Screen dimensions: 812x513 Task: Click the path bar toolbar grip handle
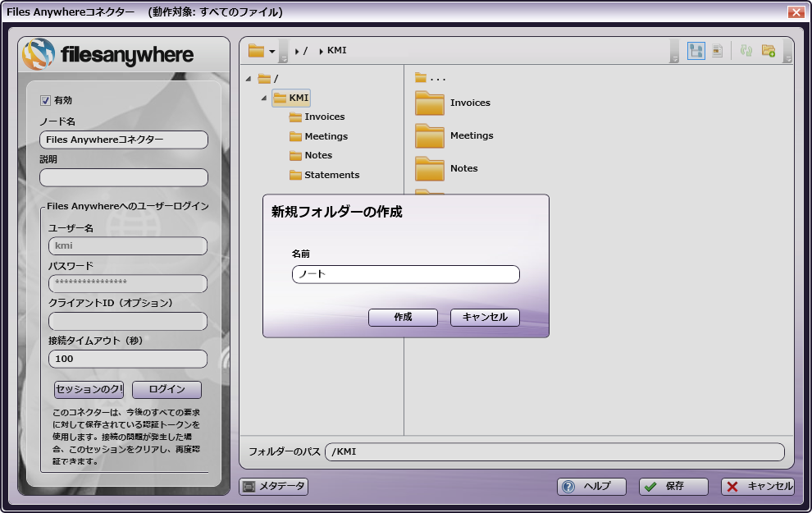pyautogui.click(x=283, y=51)
